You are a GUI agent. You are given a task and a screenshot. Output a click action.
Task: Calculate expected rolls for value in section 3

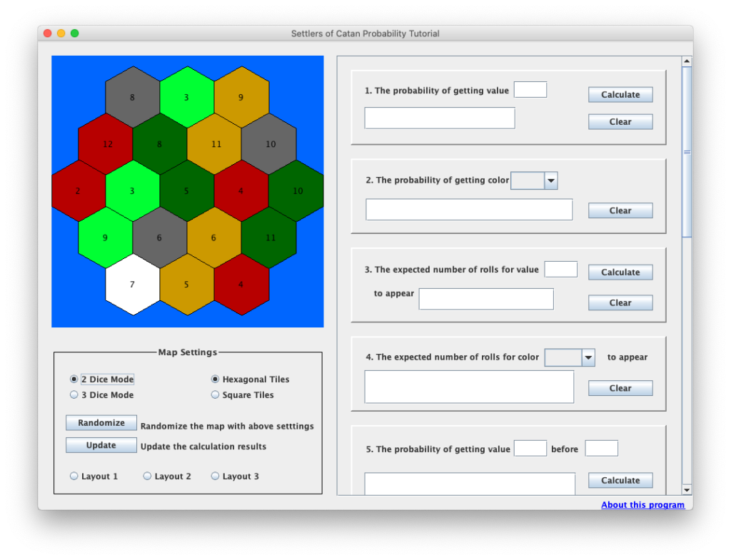pyautogui.click(x=620, y=272)
